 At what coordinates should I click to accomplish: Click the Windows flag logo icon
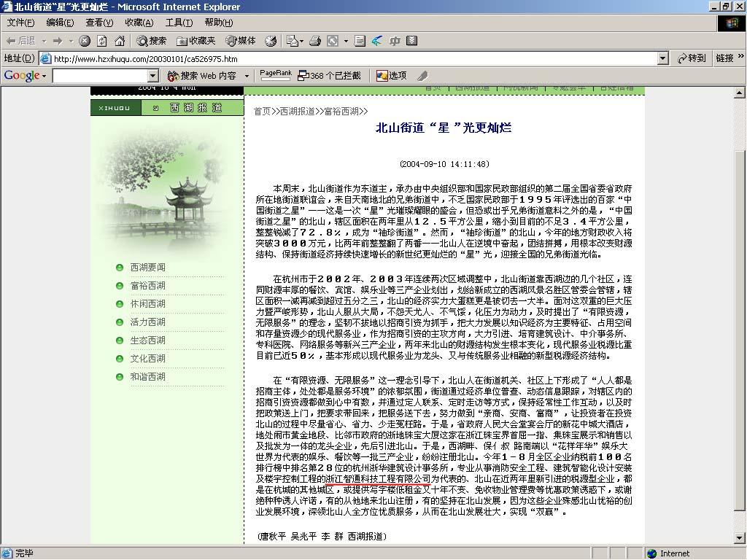pyautogui.click(x=731, y=23)
